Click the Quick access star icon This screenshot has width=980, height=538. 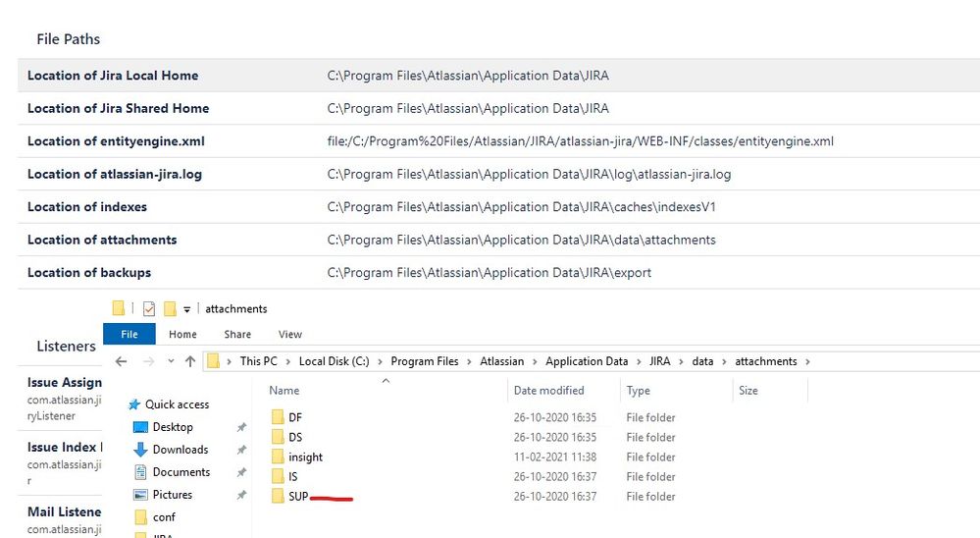133,404
